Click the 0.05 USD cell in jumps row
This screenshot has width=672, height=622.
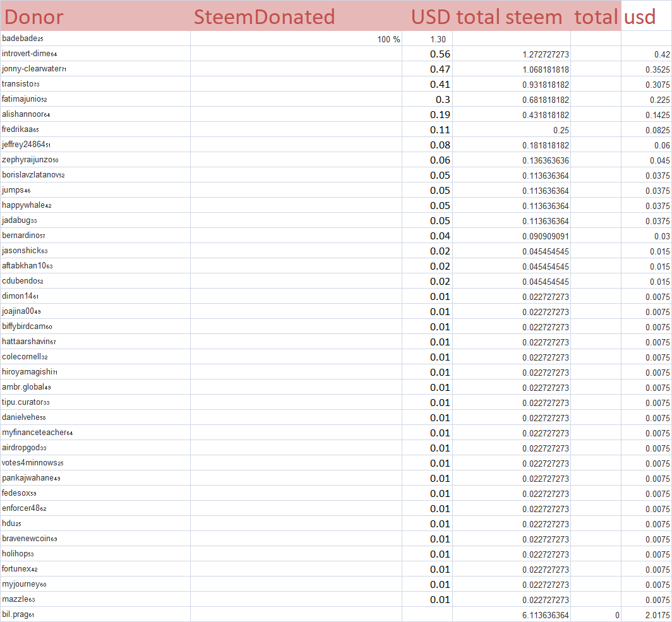[x=428, y=190]
